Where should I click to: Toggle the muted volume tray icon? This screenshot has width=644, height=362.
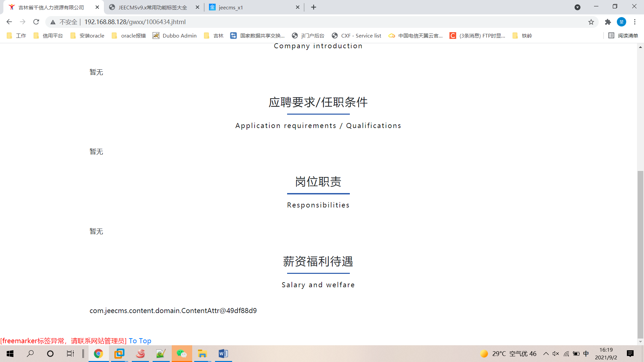[x=556, y=354]
